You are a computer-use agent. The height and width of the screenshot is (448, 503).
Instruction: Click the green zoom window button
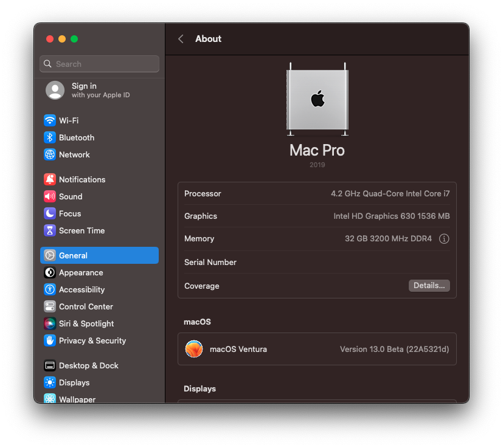pyautogui.click(x=74, y=39)
